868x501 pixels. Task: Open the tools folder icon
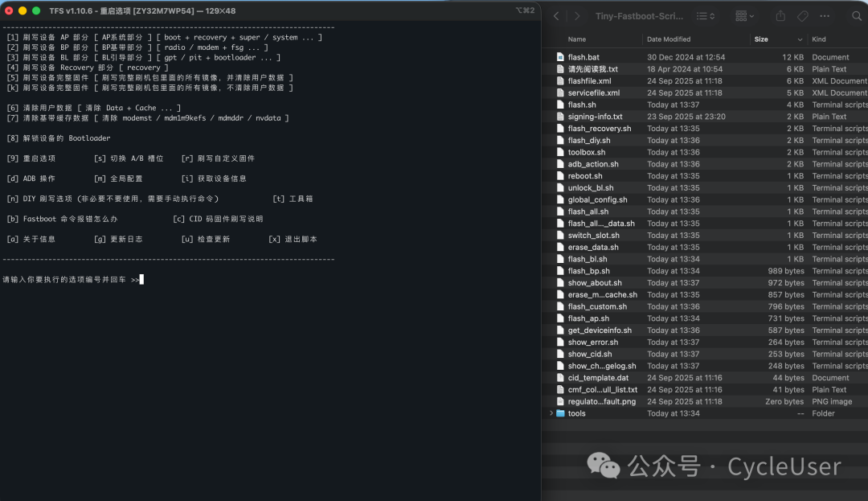coord(563,413)
